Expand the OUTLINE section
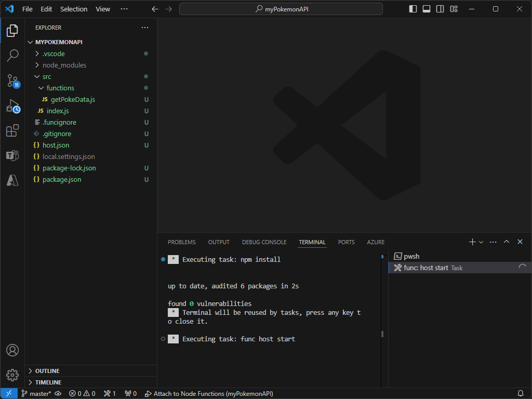This screenshot has width=532, height=399. click(x=91, y=371)
